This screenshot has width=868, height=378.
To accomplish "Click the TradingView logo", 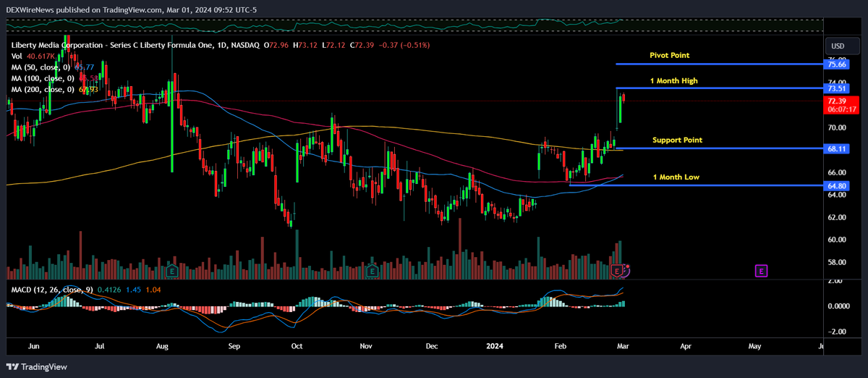I will pyautogui.click(x=37, y=366).
